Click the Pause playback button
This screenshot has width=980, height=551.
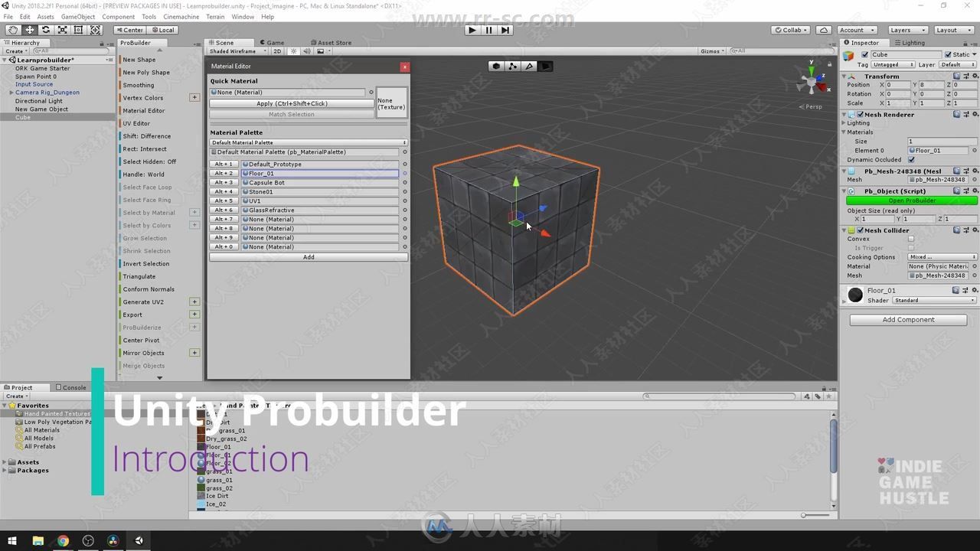488,30
